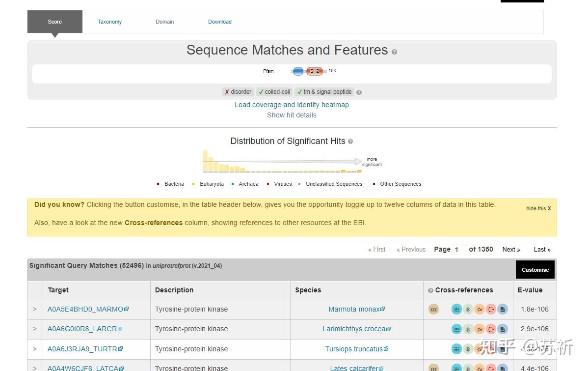Image resolution: width=588 pixels, height=371 pixels.
Task: Open Load coverage and identity heatmap link
Action: point(292,105)
